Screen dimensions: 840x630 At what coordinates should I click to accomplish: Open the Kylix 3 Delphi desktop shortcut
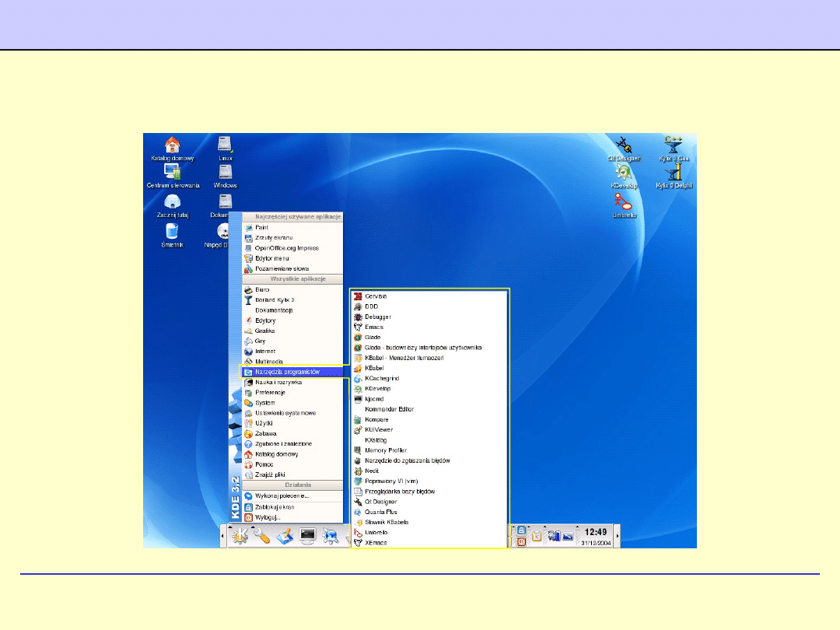coord(674,173)
